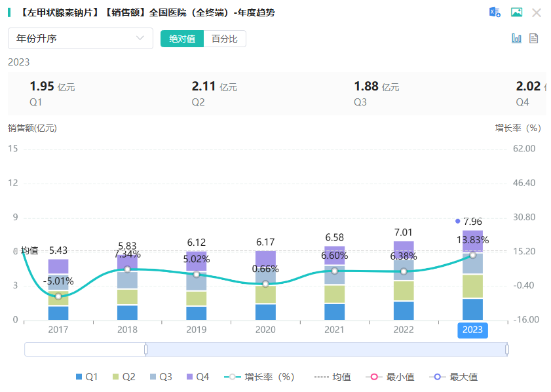The width and height of the screenshot is (551, 392).
Task: Open the 年份升序 sort dropdown
Action: click(x=81, y=38)
